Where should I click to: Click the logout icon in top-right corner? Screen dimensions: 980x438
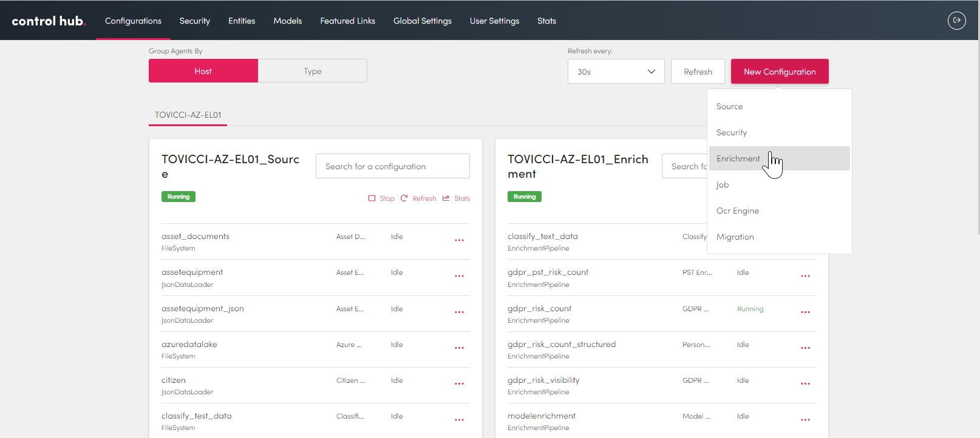point(956,21)
